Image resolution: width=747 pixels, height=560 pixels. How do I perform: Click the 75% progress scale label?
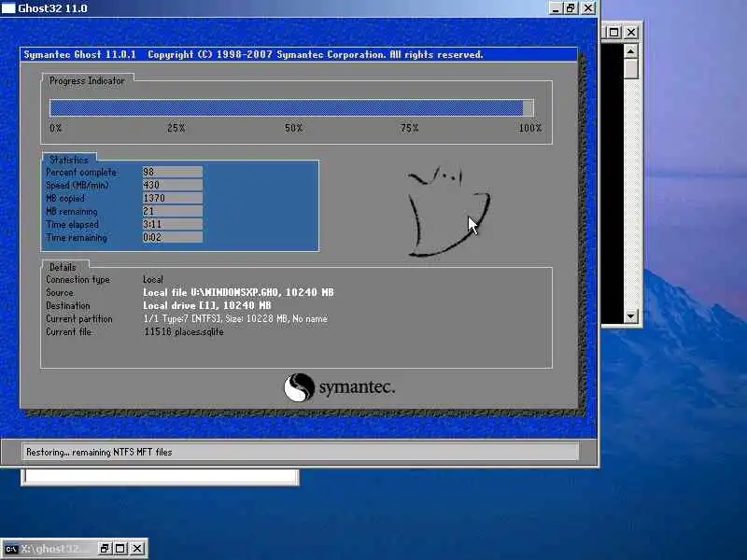[409, 128]
